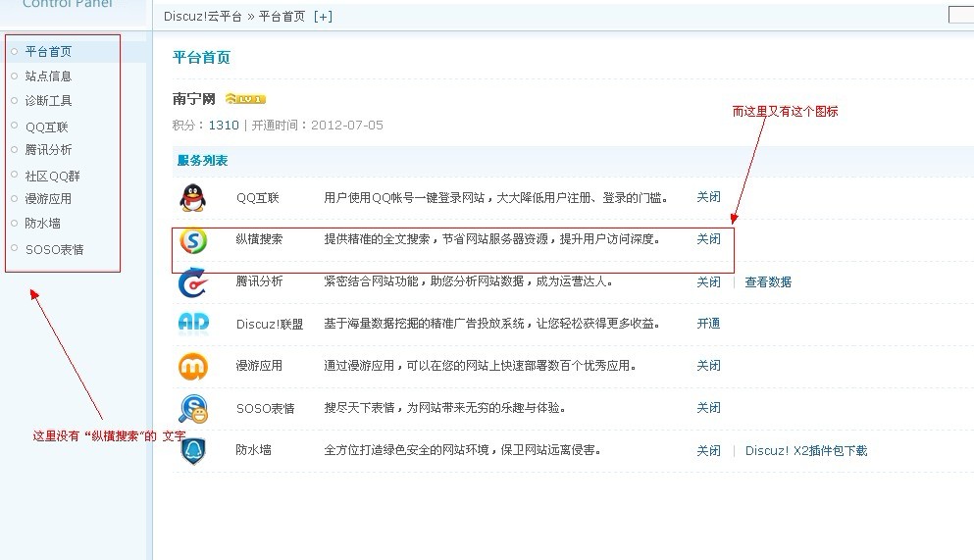Click 关闭 for 防水墙 service

[x=708, y=451]
